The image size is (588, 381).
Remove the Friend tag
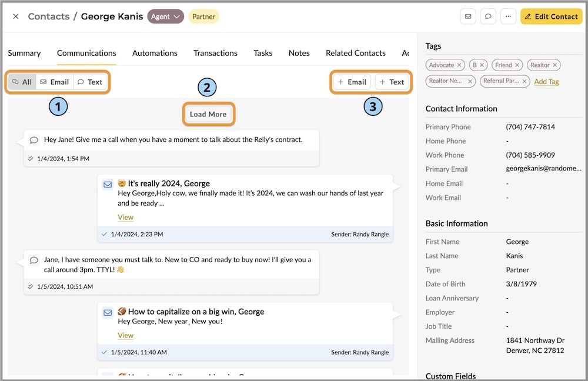click(x=517, y=65)
